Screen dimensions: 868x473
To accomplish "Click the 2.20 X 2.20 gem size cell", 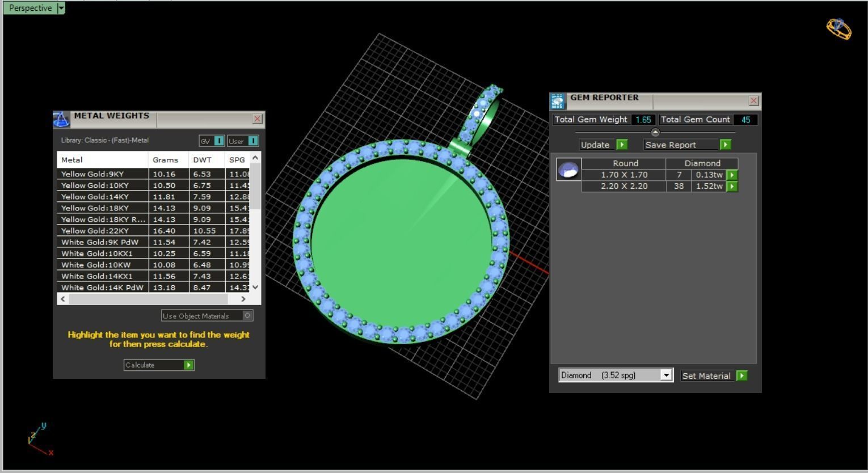I will click(624, 186).
